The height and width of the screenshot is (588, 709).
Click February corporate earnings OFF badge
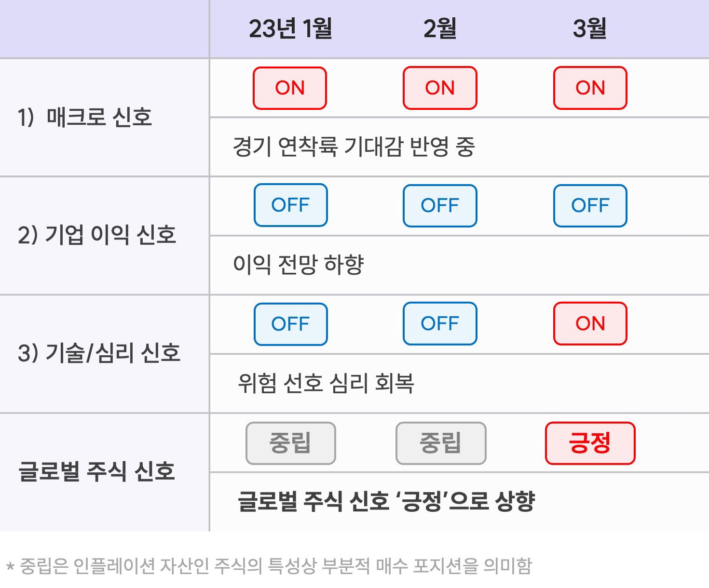pyautogui.click(x=440, y=206)
